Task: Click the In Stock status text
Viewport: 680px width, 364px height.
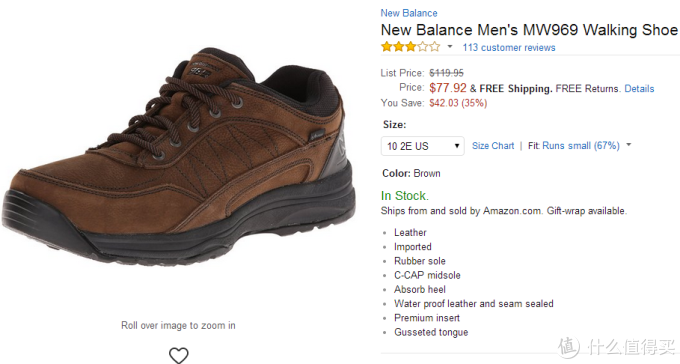Action: click(405, 196)
